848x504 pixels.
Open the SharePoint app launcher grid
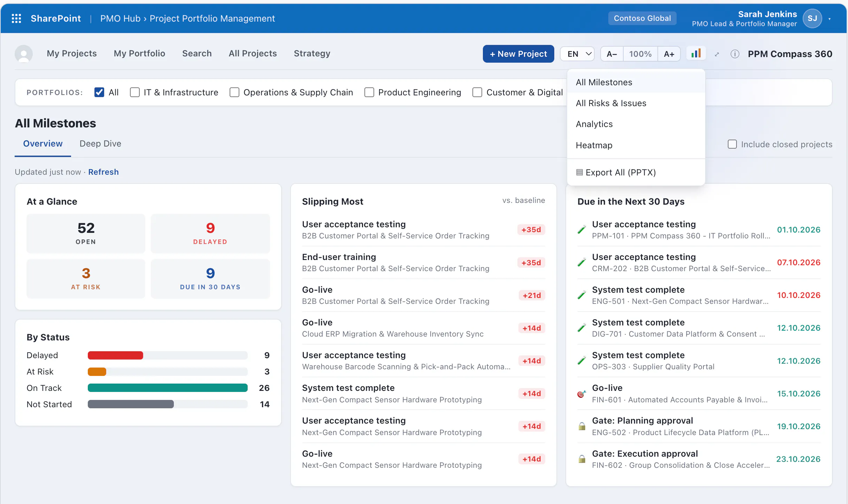pyautogui.click(x=16, y=18)
